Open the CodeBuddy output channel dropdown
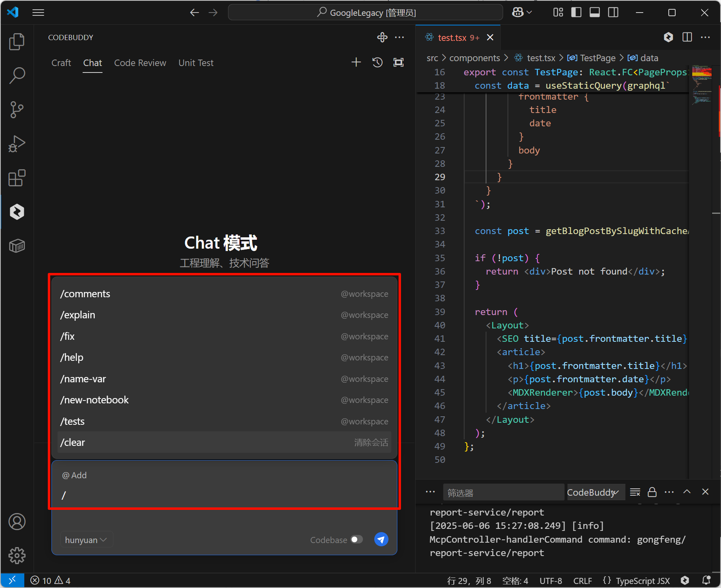The image size is (721, 588). 595,492
